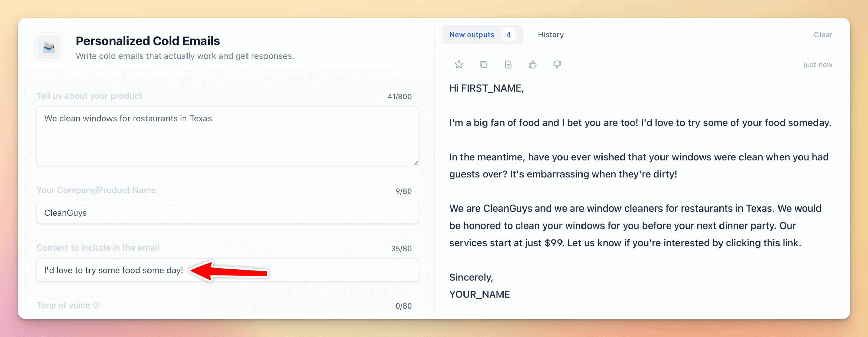Click the 'Hi FIRST_NAME,' greeting line
868x337 pixels.
[x=486, y=88]
